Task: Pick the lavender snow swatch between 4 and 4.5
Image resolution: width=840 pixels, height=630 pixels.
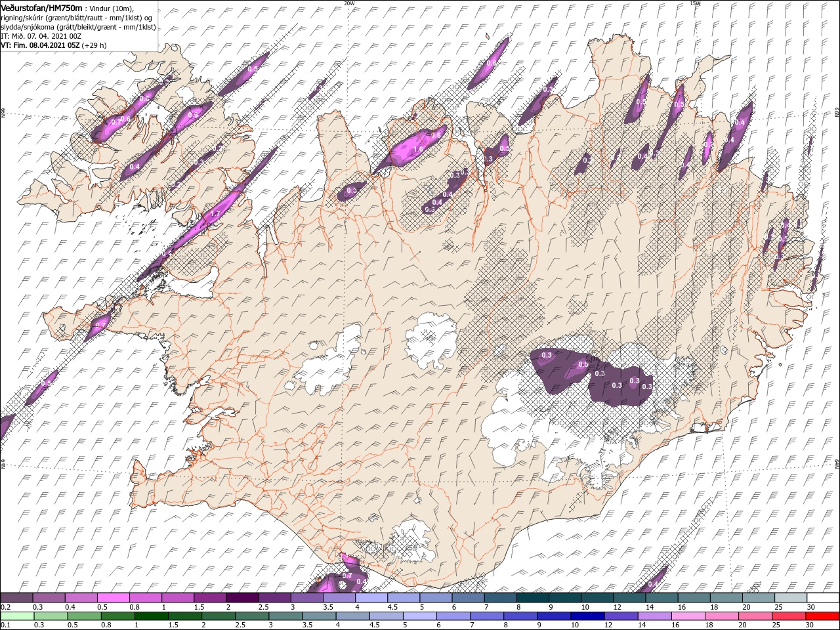Action: 371,598
